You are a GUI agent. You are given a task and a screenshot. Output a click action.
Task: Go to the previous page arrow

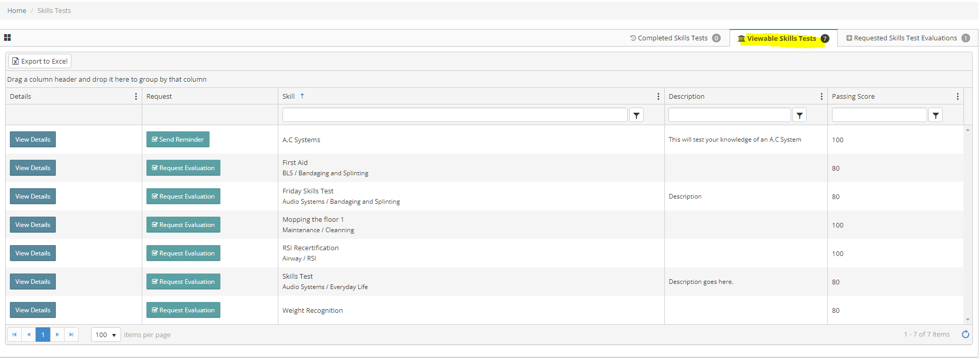click(29, 335)
